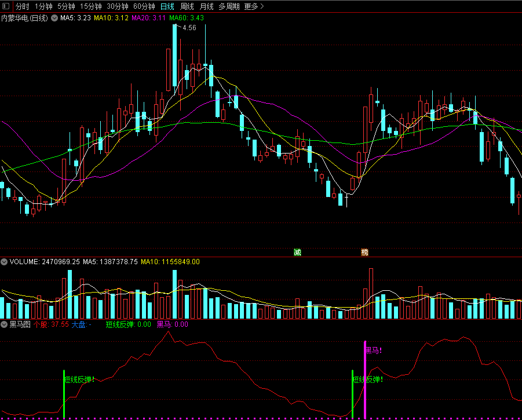Click the 短线反弹: 0.00 label
This screenshot has width=522, height=420.
tap(129, 324)
